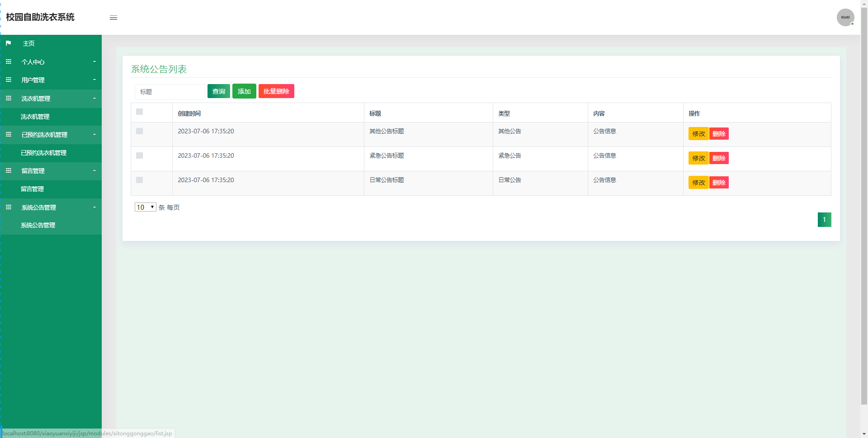
Task: Click the green 添加 button
Action: (244, 91)
